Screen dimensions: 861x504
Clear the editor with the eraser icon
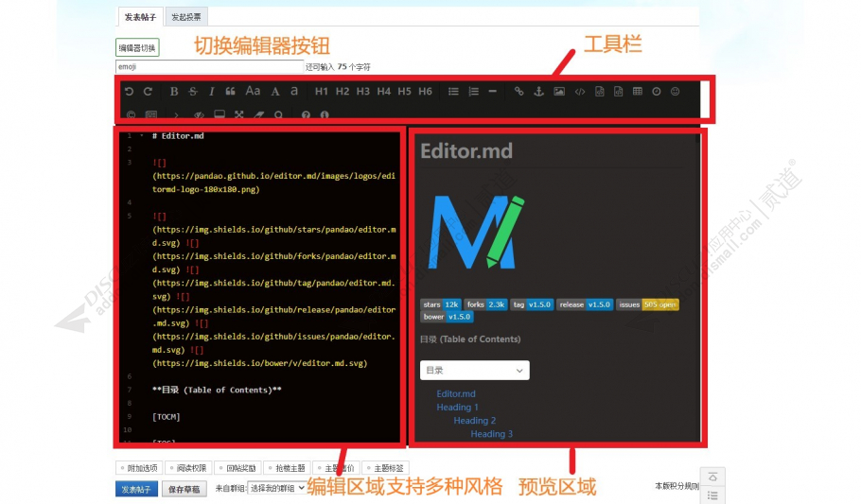click(258, 114)
